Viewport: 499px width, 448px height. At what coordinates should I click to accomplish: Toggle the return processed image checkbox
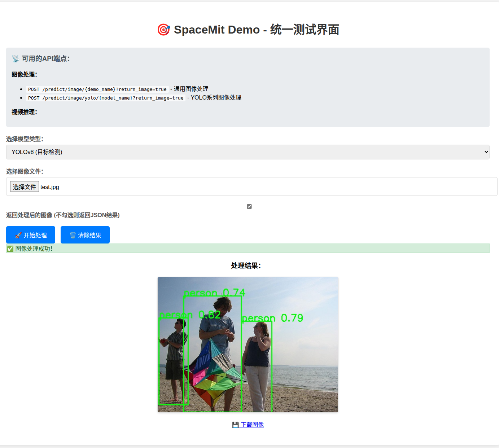tap(249, 206)
